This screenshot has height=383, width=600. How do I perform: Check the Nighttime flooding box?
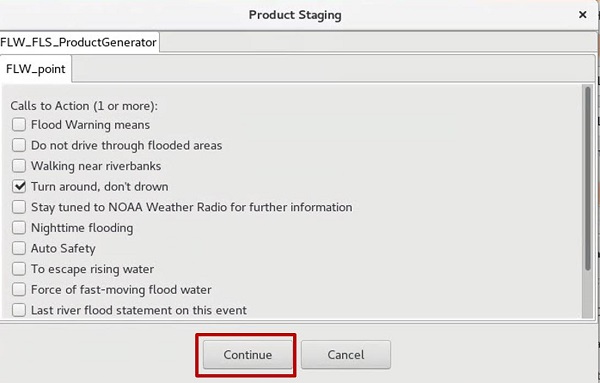[x=19, y=228]
